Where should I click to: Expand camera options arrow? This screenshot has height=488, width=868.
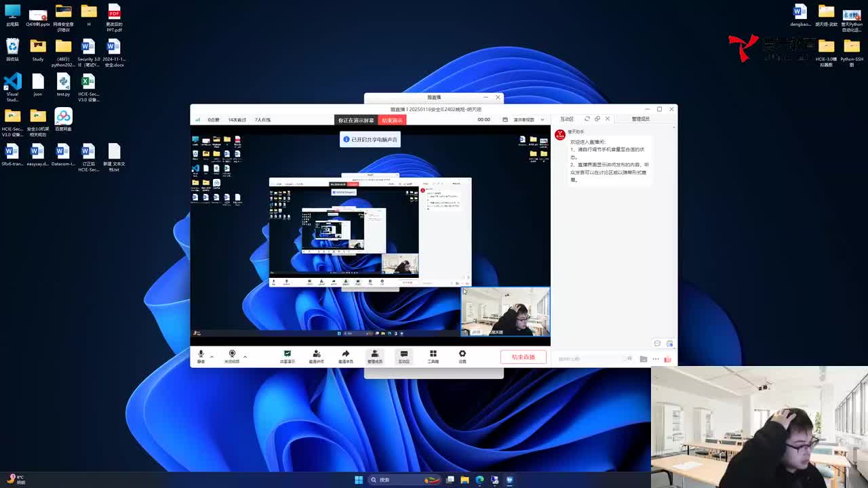(245, 356)
